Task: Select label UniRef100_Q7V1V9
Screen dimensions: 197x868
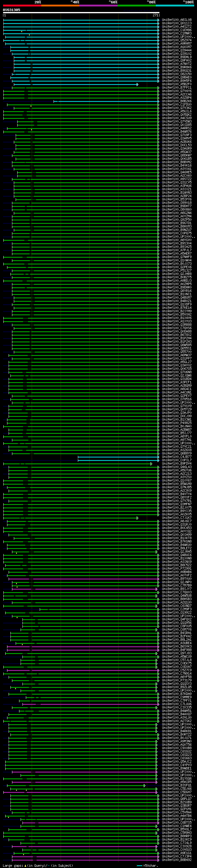Action: click(x=176, y=406)
